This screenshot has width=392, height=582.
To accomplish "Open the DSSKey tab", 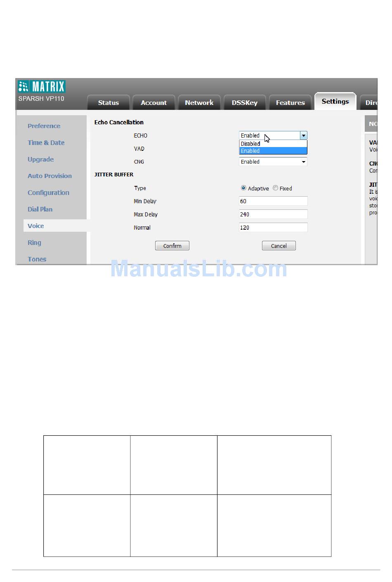I will coord(245,102).
